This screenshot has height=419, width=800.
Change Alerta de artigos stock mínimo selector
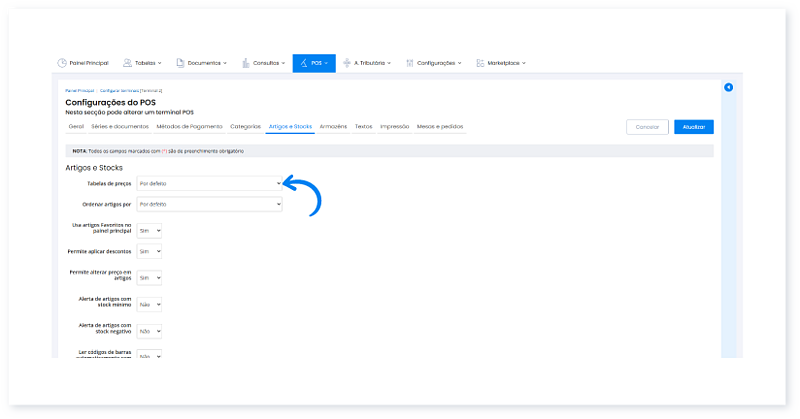click(149, 303)
